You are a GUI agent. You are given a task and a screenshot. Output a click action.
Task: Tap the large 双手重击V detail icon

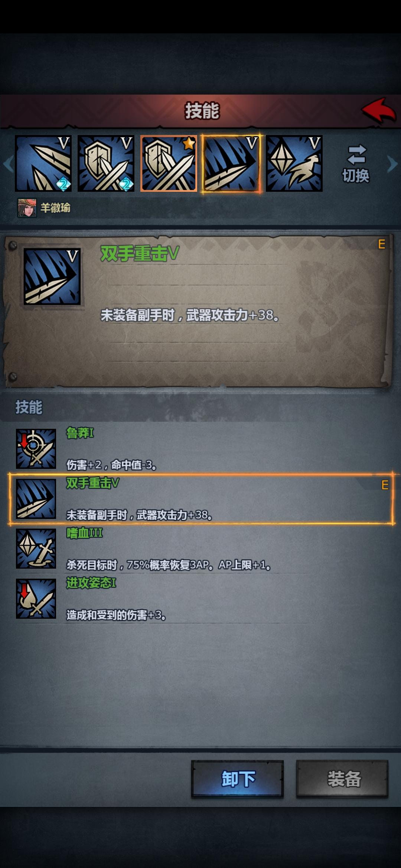52,276
